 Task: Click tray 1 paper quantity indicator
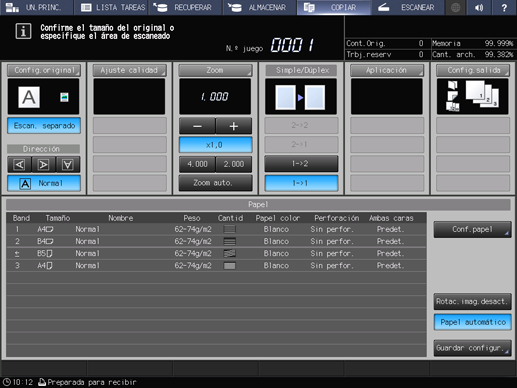coord(229,229)
